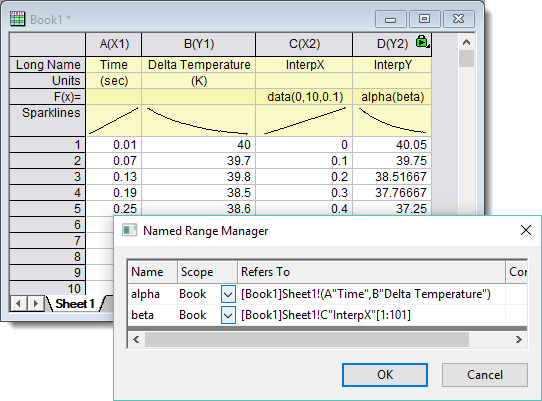Click the Long Name row label

pos(48,65)
